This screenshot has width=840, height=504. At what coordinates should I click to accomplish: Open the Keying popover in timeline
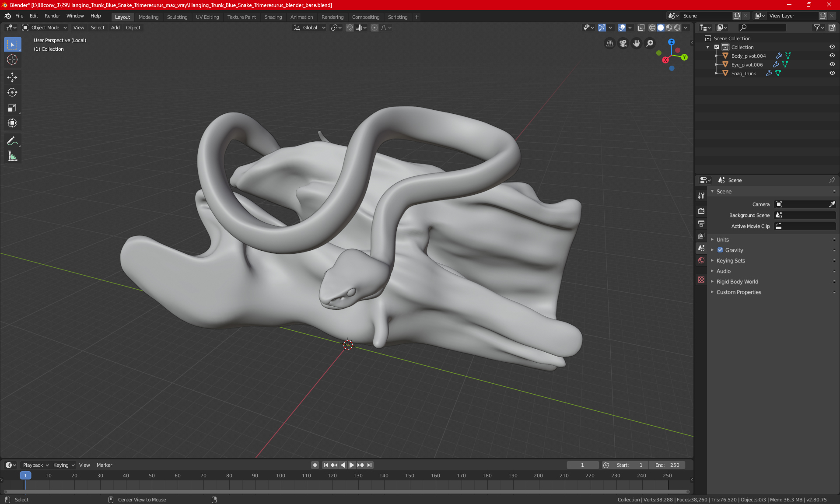pos(63,465)
